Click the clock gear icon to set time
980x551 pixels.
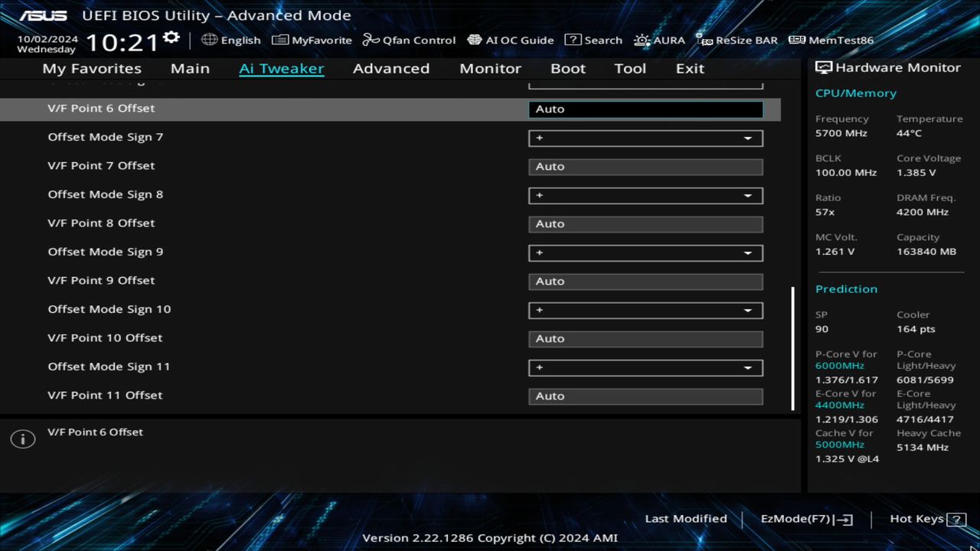pos(171,36)
